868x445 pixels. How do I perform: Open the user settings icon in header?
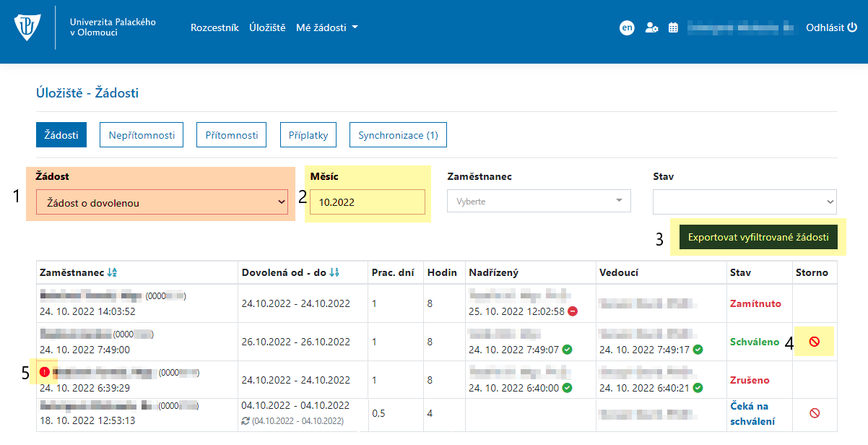(x=651, y=27)
